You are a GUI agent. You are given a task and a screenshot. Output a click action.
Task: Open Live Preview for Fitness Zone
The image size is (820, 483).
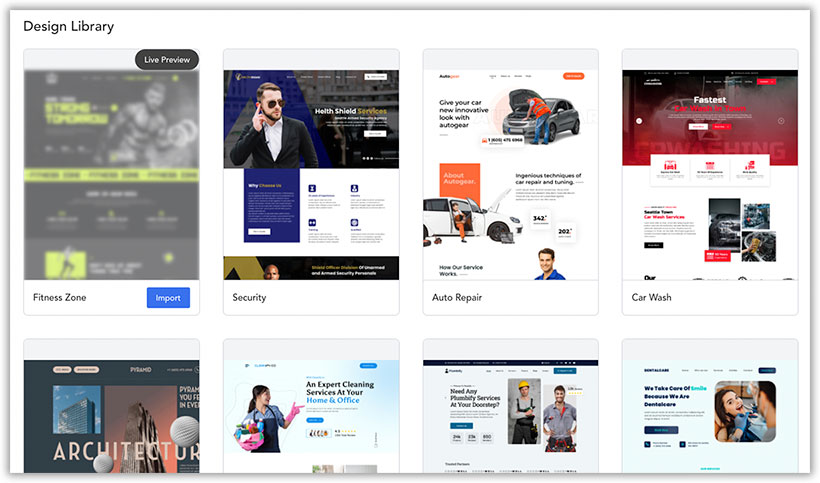[167, 60]
